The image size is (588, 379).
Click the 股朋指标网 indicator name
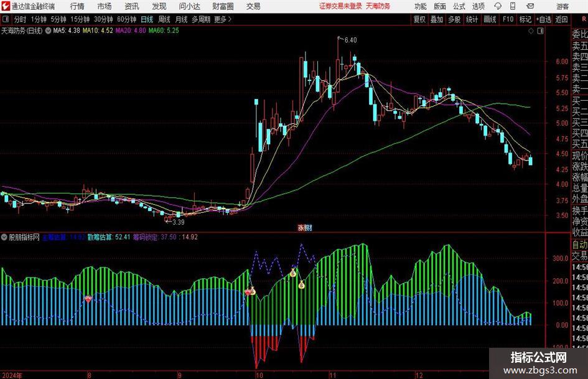[x=24, y=237]
